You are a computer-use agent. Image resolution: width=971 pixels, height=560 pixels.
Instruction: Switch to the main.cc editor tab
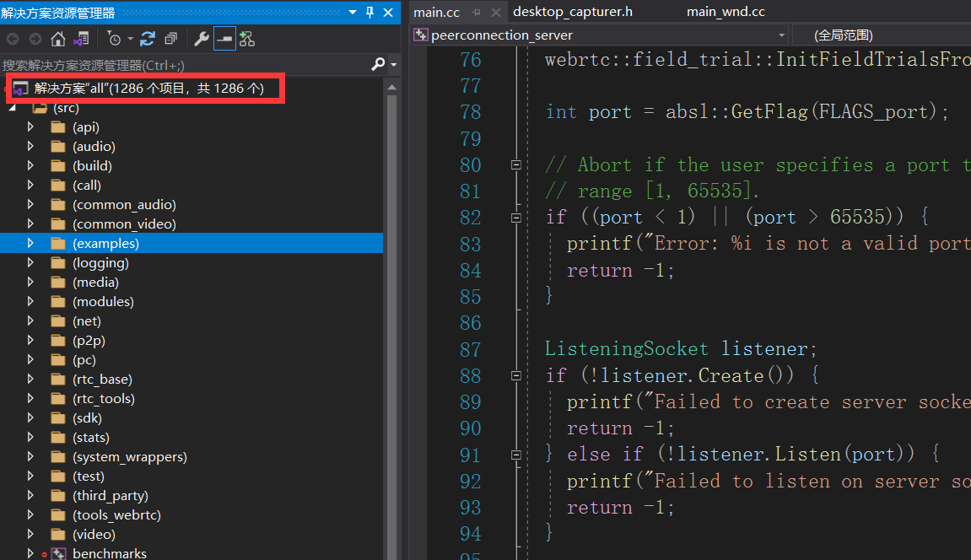(x=437, y=13)
